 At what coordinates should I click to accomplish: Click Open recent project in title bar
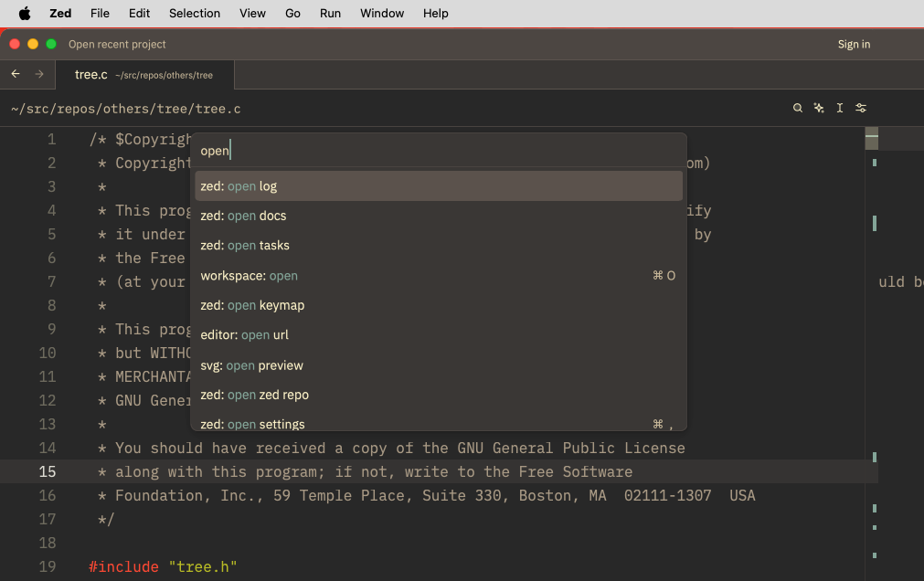(x=117, y=44)
